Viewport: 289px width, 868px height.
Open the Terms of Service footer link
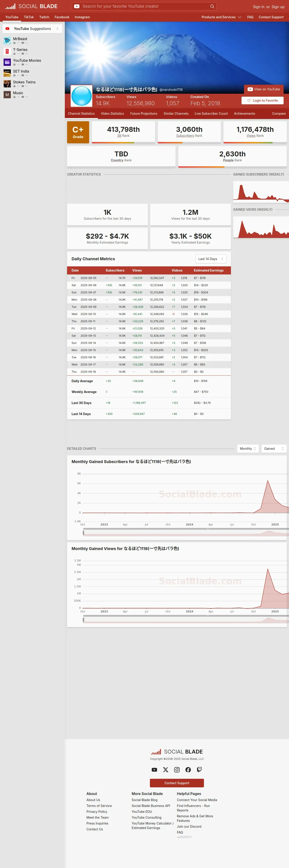click(99, 806)
